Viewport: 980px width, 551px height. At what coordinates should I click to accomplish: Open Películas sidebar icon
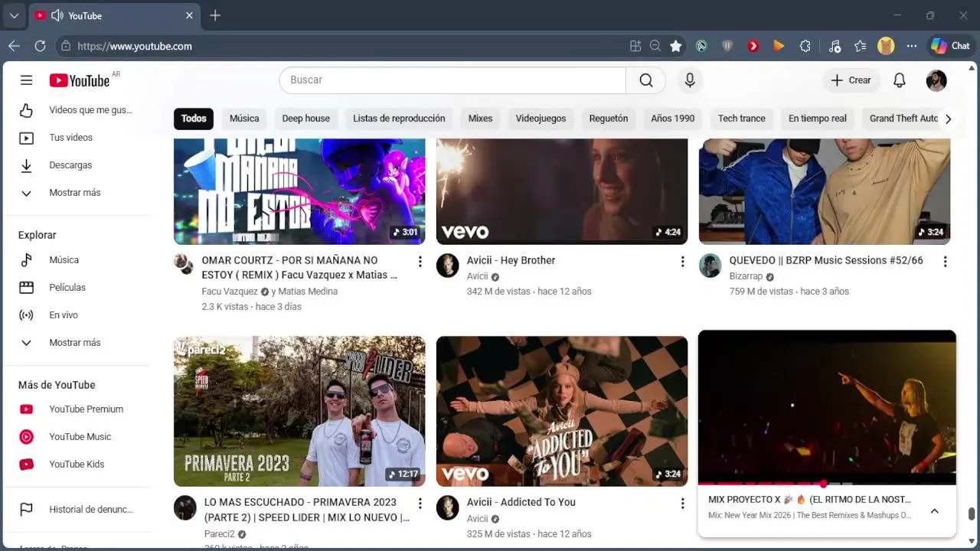[26, 288]
